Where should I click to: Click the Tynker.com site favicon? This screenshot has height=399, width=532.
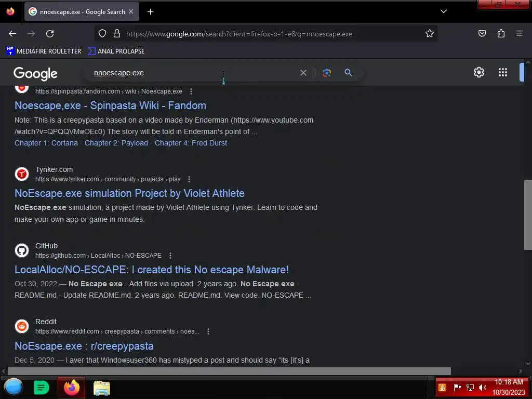pyautogui.click(x=22, y=174)
